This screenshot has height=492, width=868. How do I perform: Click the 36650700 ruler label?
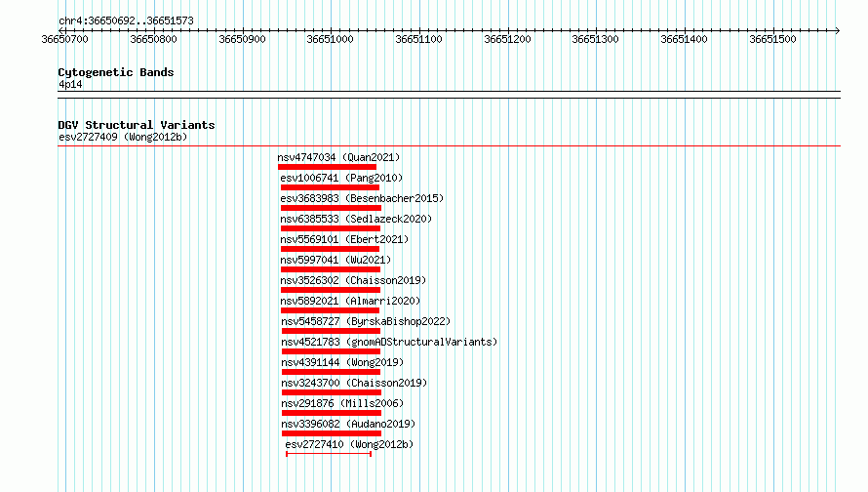tap(64, 39)
